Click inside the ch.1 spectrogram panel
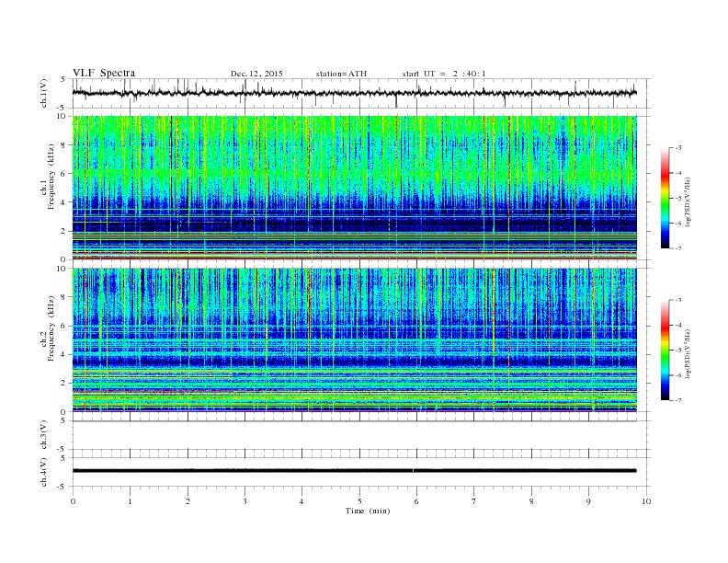The width and height of the screenshot is (728, 563). tap(355, 188)
